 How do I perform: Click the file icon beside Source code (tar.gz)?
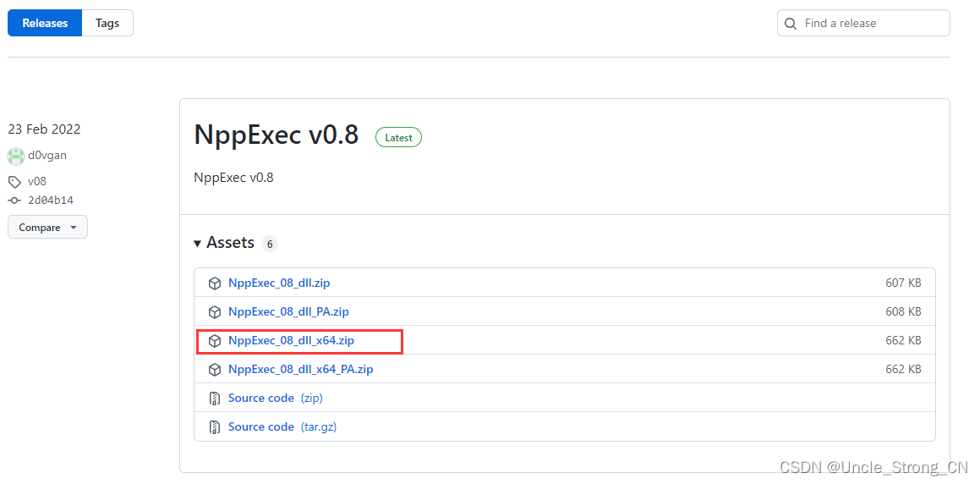pos(215,427)
